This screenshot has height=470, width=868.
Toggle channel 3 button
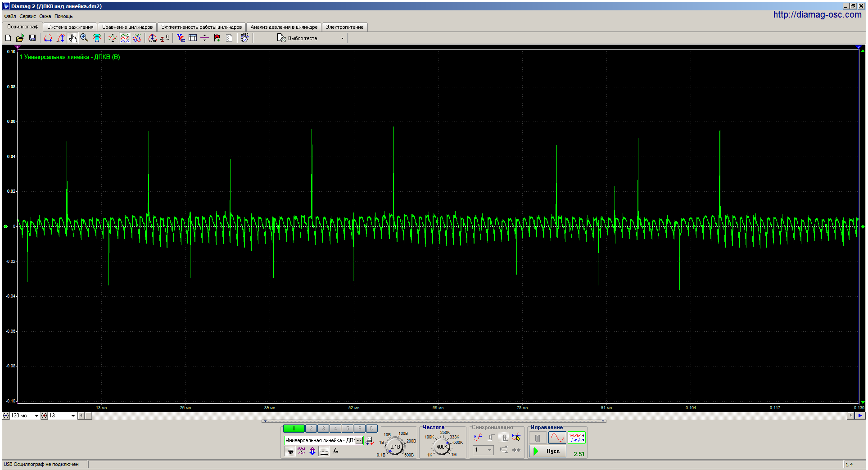click(x=323, y=429)
